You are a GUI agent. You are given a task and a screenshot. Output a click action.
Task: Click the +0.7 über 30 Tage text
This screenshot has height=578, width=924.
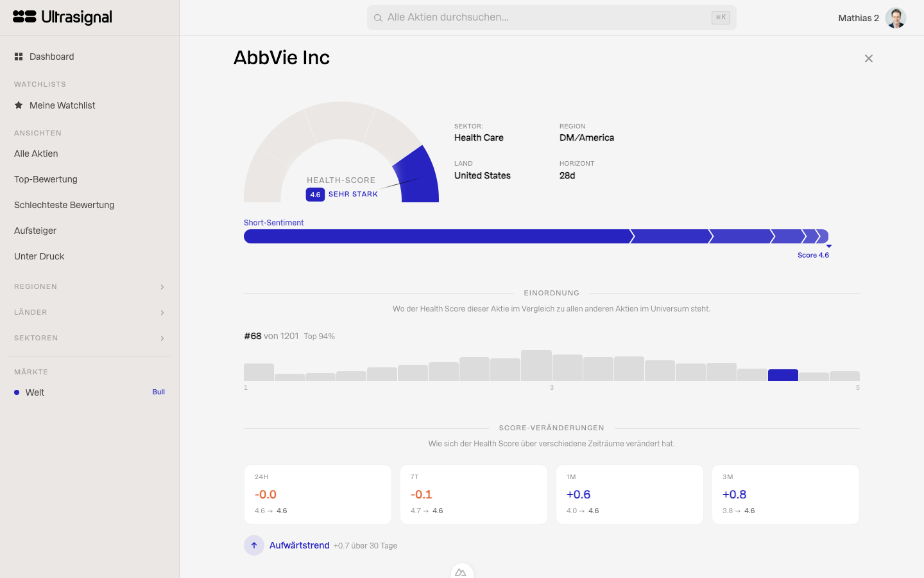pyautogui.click(x=365, y=546)
